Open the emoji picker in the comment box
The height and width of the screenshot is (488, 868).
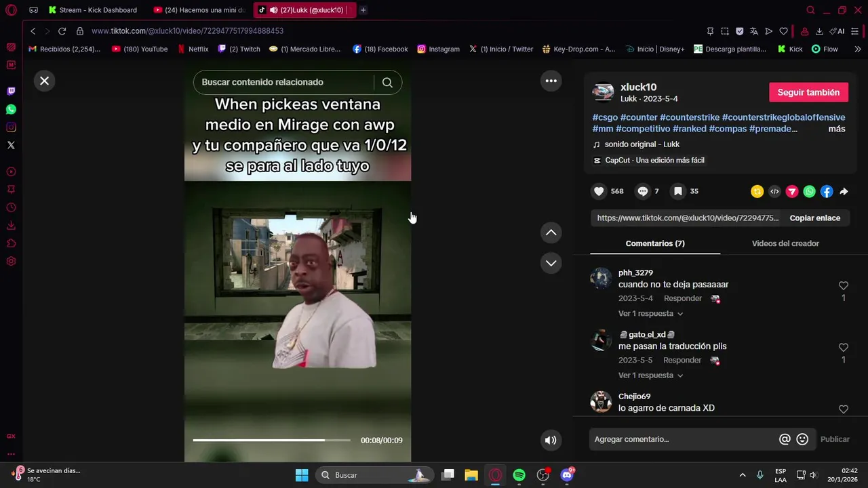pos(802,439)
